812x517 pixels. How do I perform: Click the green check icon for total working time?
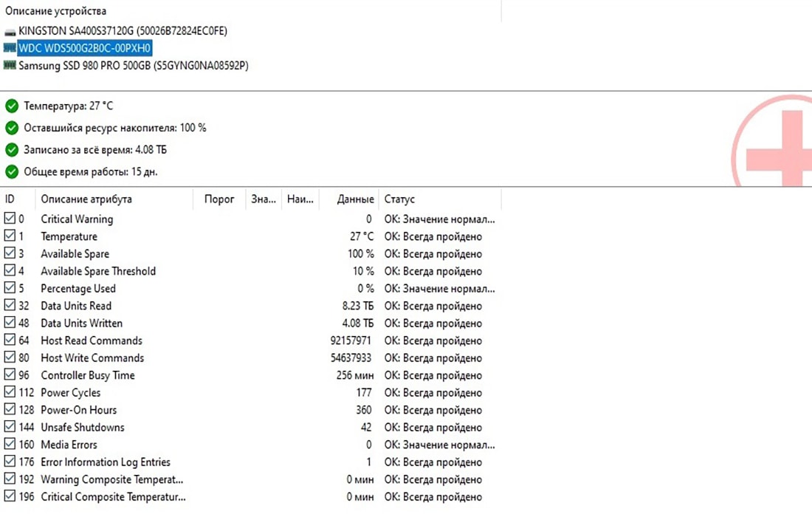click(x=11, y=172)
